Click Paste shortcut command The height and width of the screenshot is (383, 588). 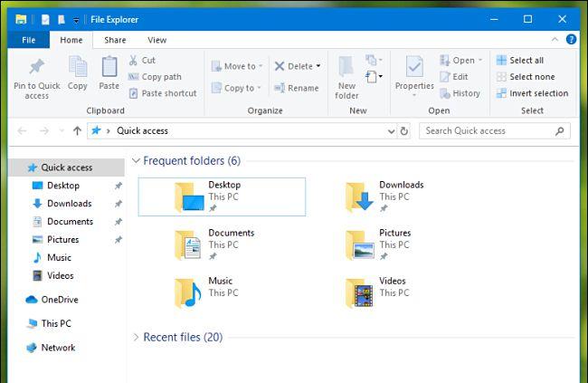(x=163, y=93)
